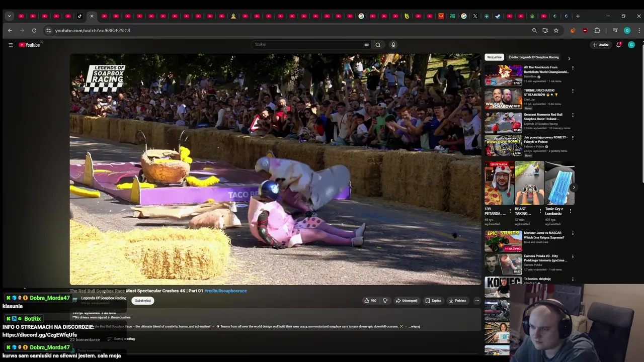
Task: View site information icon in the address bar
Action: tap(48, 31)
